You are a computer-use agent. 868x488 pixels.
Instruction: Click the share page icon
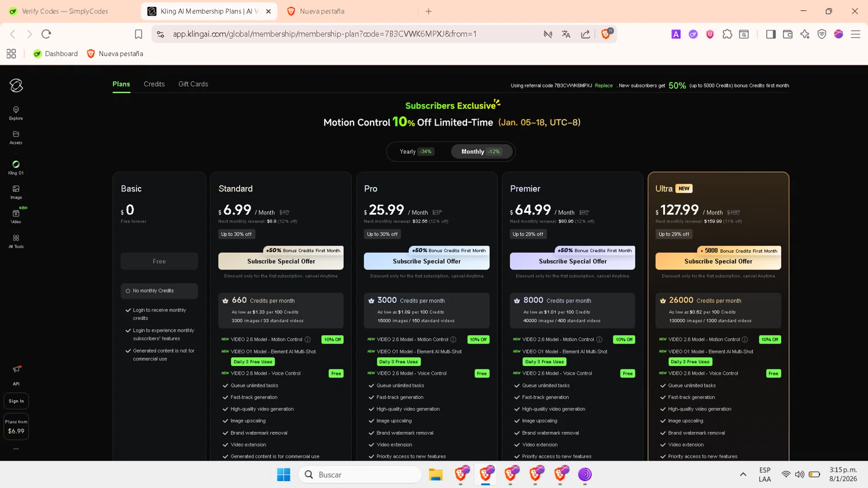[586, 34]
